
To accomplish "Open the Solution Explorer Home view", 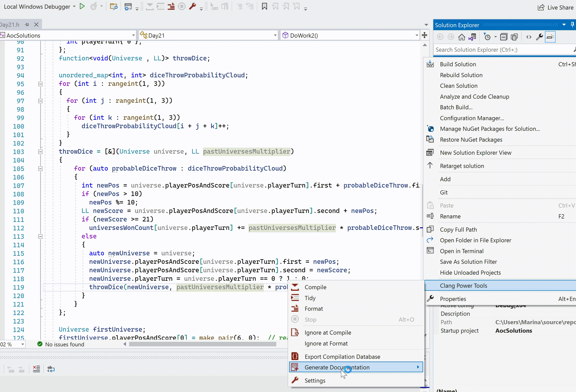I will tap(462, 37).
